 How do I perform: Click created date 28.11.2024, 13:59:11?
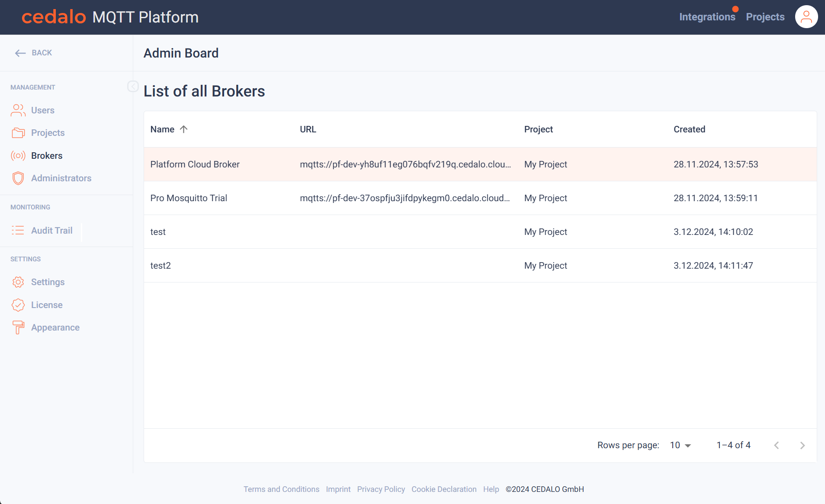pyautogui.click(x=716, y=198)
